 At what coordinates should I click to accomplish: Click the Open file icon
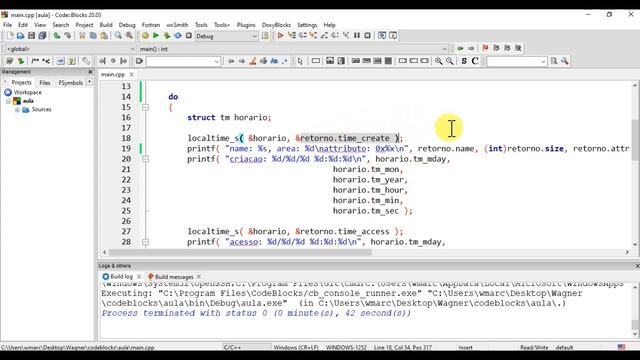click(x=20, y=36)
